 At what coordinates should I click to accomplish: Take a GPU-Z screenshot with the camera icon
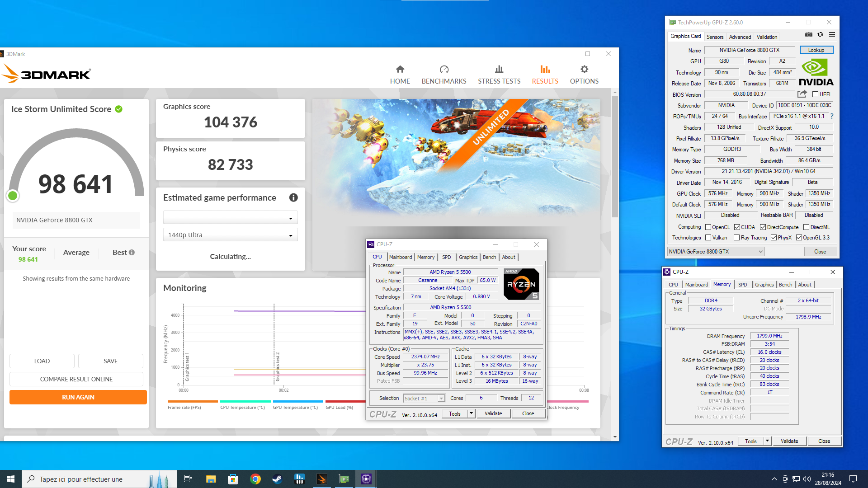[809, 34]
